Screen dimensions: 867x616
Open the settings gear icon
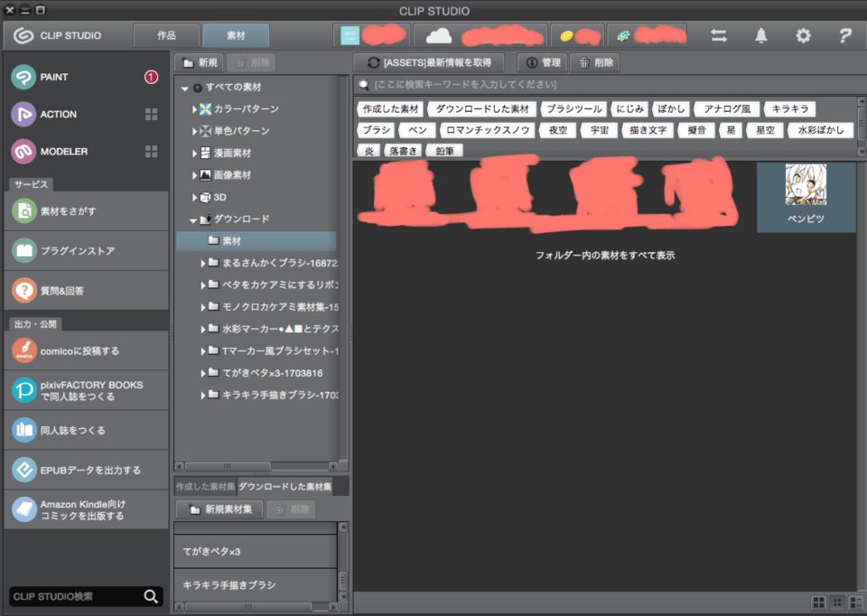pos(803,36)
